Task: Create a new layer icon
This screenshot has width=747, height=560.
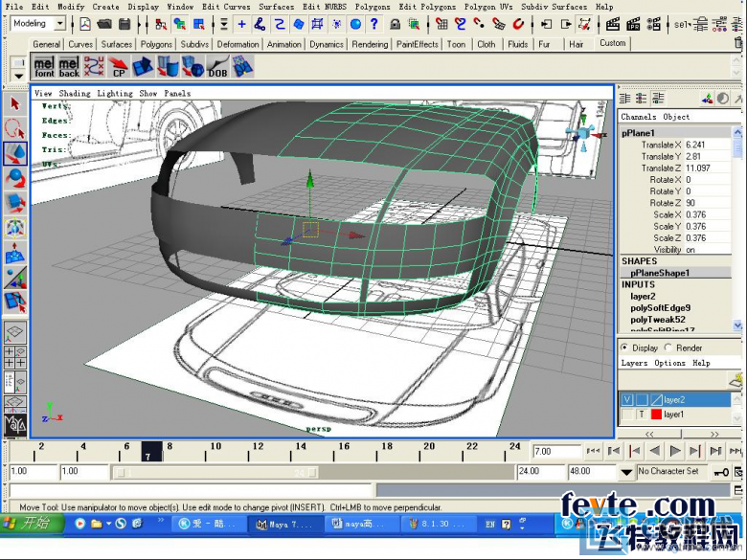Action: point(736,379)
